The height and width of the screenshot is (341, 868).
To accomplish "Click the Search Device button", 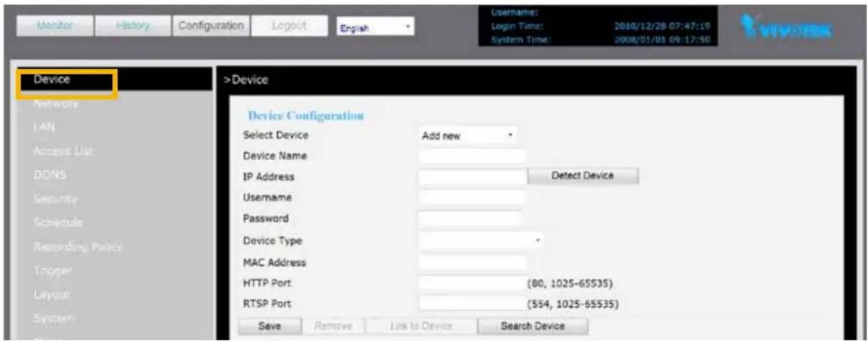I will click(533, 325).
